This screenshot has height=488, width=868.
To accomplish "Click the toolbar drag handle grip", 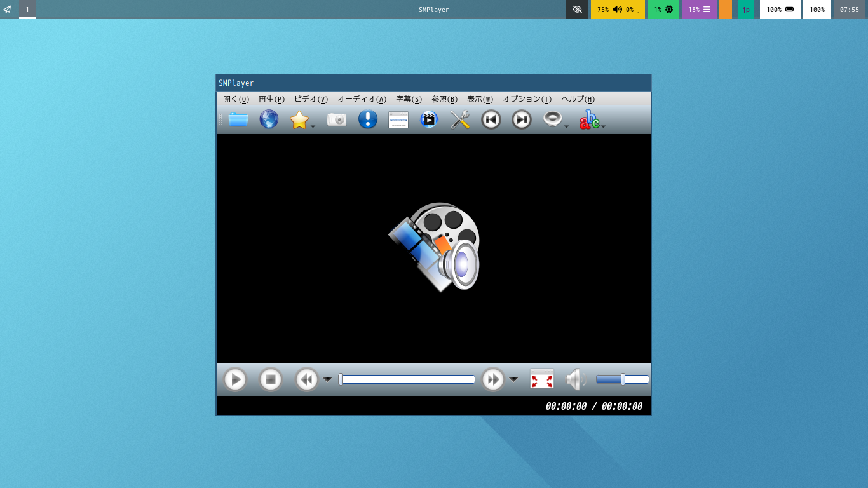I will [220, 119].
